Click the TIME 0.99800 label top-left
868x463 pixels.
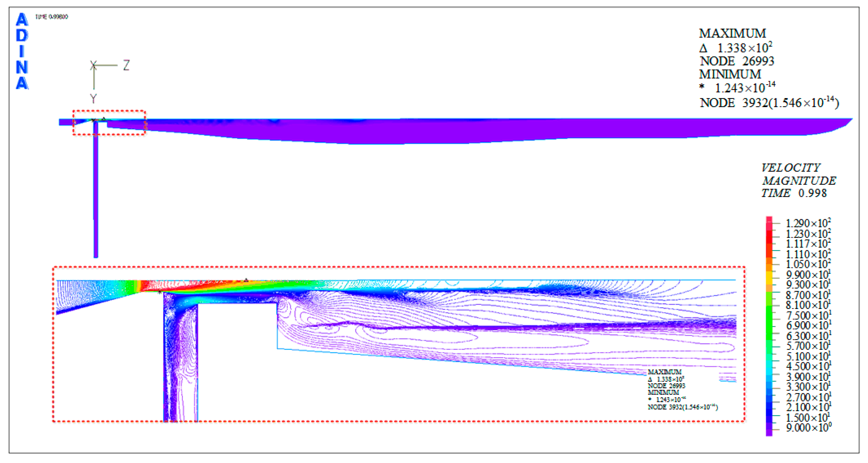coord(52,17)
